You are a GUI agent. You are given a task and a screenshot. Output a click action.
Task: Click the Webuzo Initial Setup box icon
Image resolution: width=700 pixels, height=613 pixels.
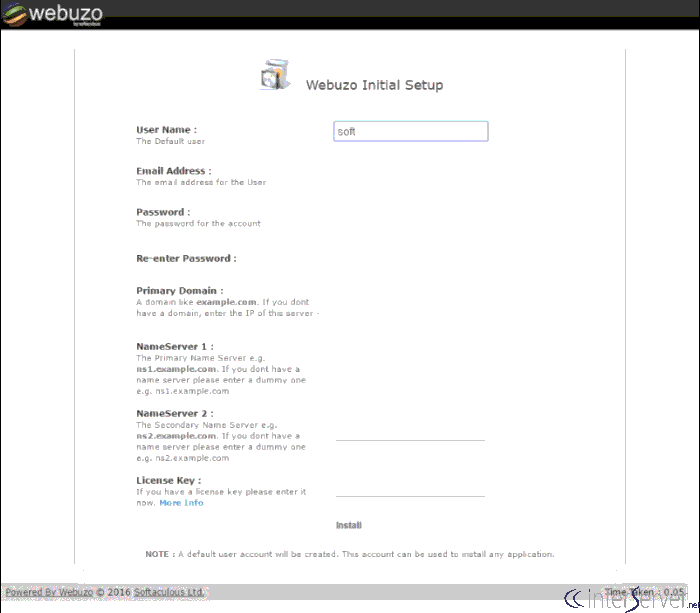275,75
